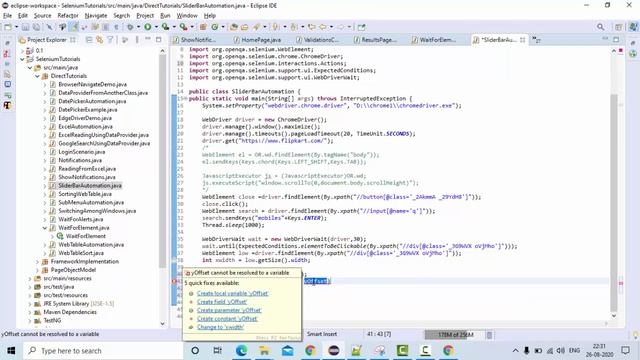Viewport: 640px width, 360px height.
Task: Click the Run External Tools icon
Action: [x=183, y=27]
